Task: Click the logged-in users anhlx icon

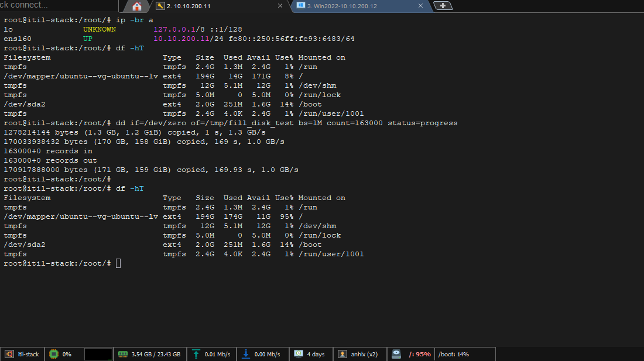Action: pos(342,354)
